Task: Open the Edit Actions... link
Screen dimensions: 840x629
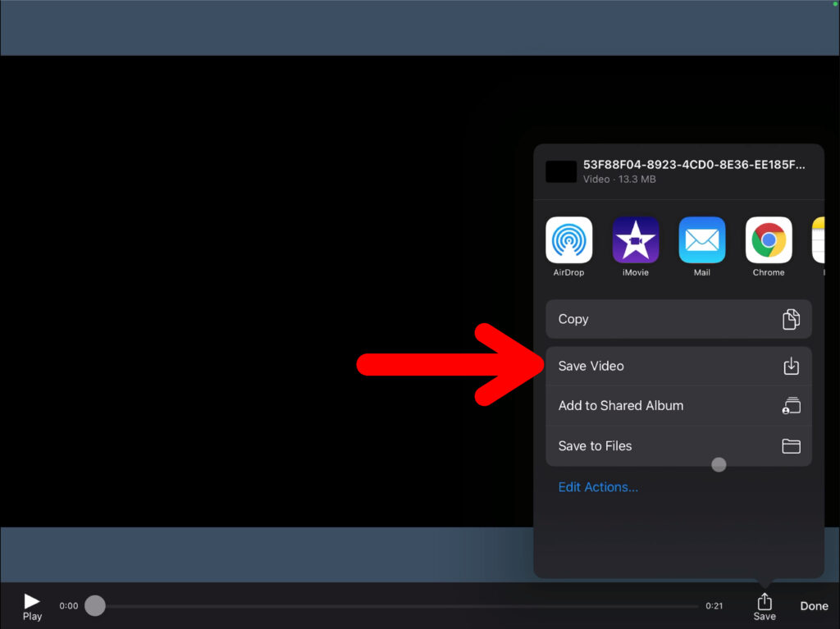Action: coord(598,487)
